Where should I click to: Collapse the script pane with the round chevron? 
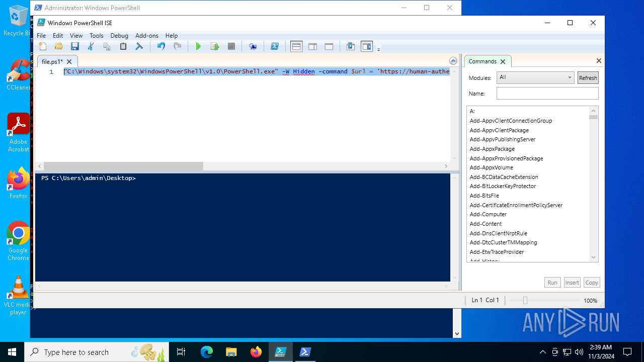click(453, 61)
